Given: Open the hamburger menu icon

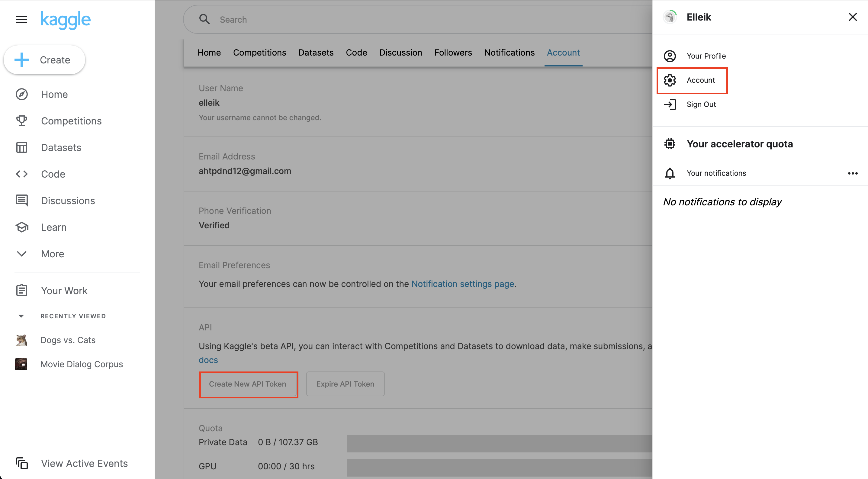Looking at the screenshot, I should [21, 19].
